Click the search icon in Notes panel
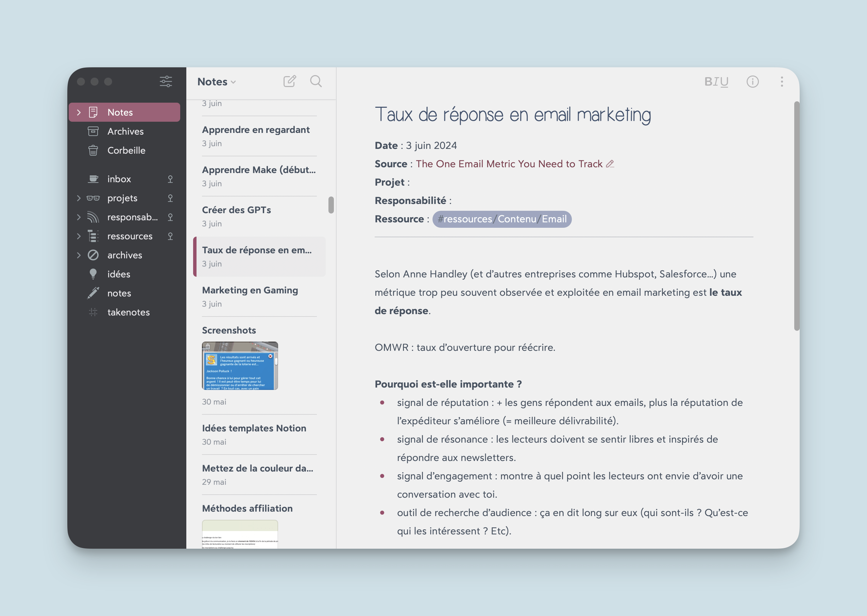 tap(316, 81)
